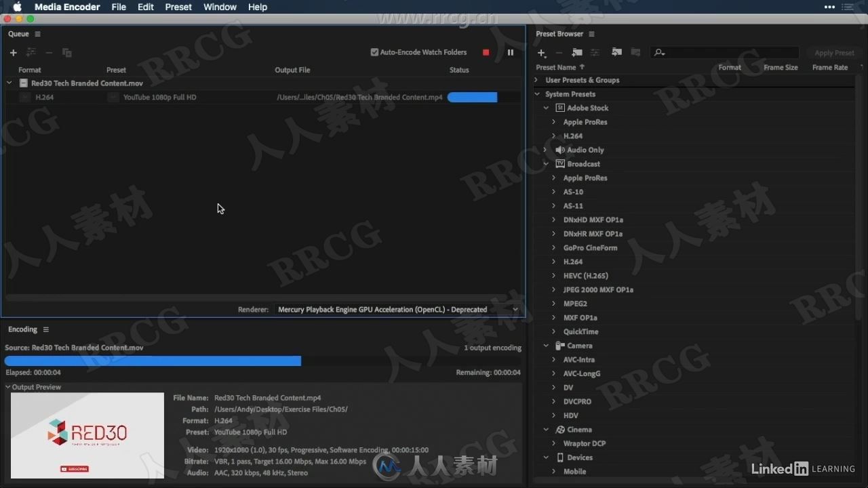Click the Format column header in Queue

click(30, 70)
